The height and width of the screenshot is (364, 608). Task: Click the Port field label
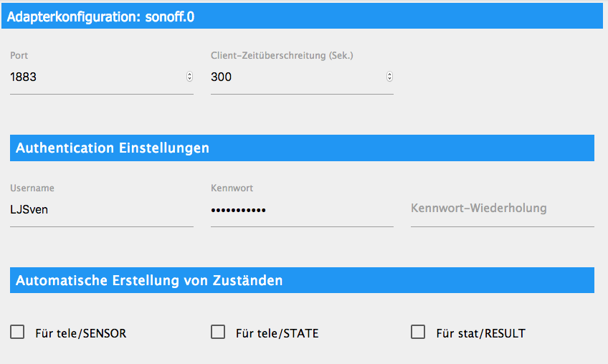click(19, 56)
